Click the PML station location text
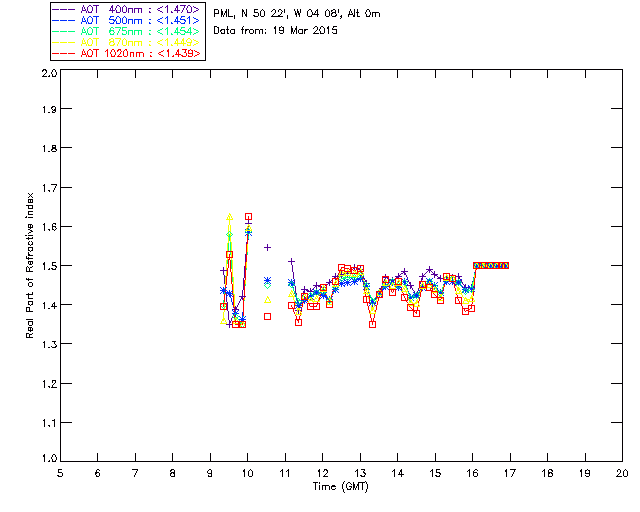640x512 pixels. [x=297, y=14]
